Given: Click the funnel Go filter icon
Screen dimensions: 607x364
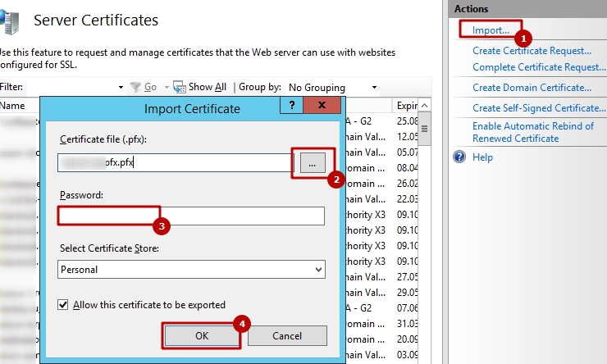Looking at the screenshot, I should click(136, 87).
